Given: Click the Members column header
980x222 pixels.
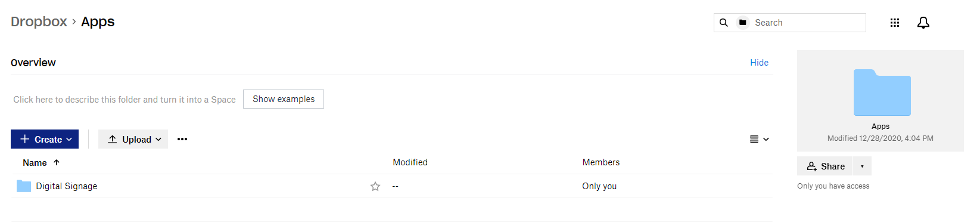Looking at the screenshot, I should (601, 162).
